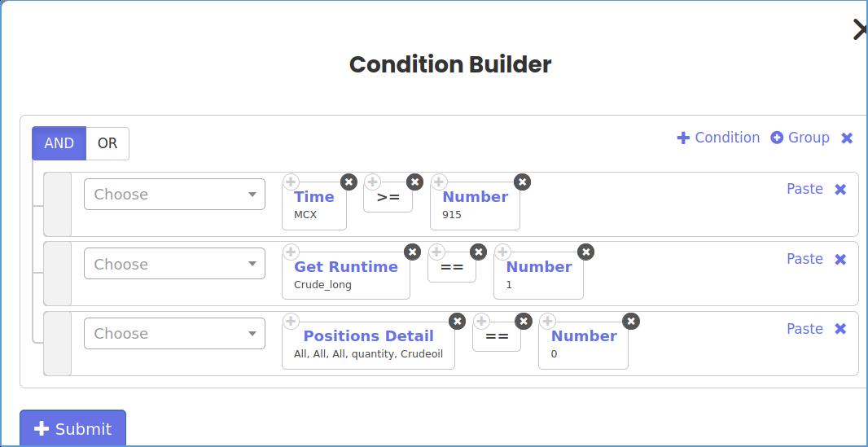Delete the Positions Detail block
This screenshot has height=447, width=868.
[458, 321]
